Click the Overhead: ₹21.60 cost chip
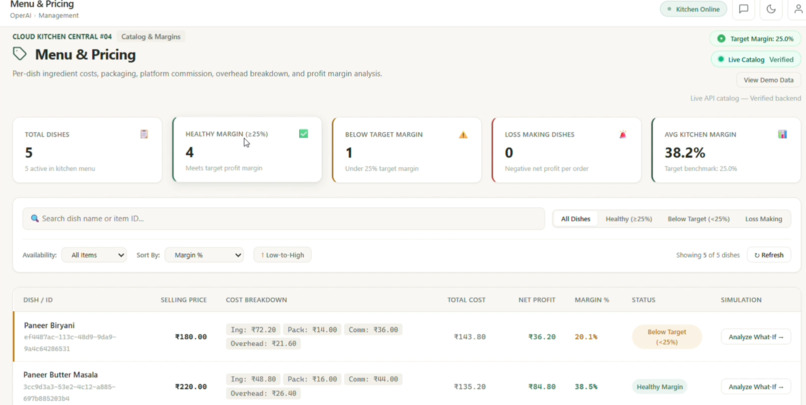Viewport: 806px width, 405px height. (x=263, y=343)
